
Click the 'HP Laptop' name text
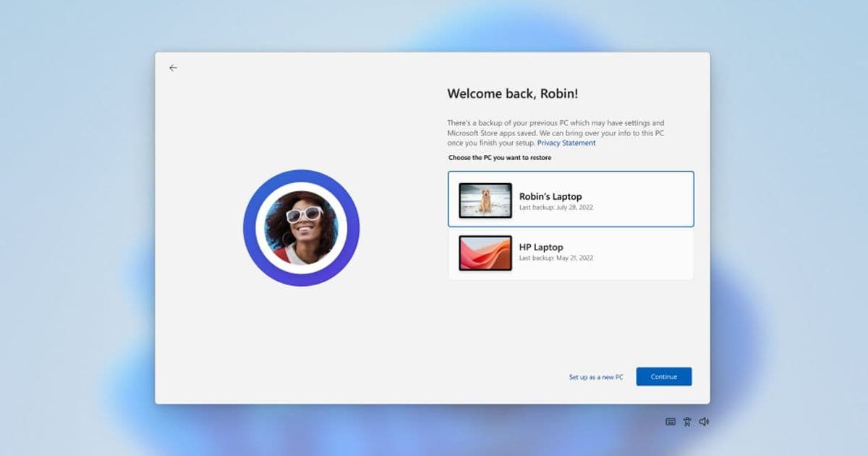(541, 247)
